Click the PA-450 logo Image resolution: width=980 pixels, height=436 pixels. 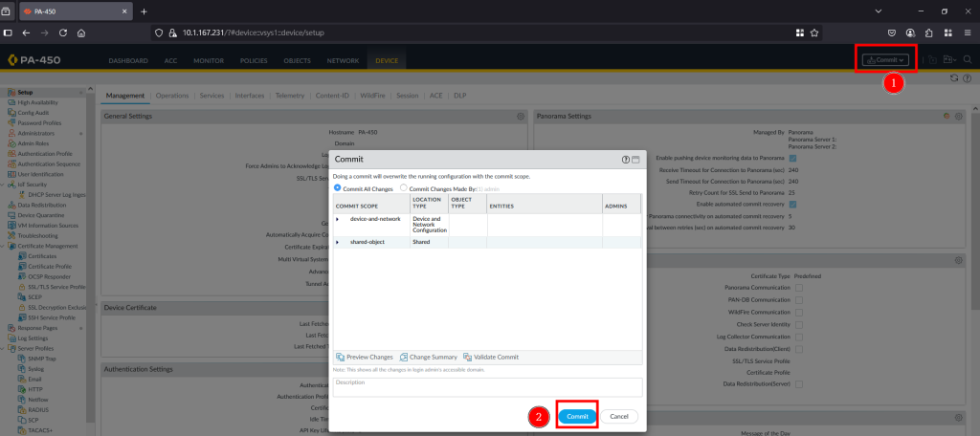[x=34, y=60]
